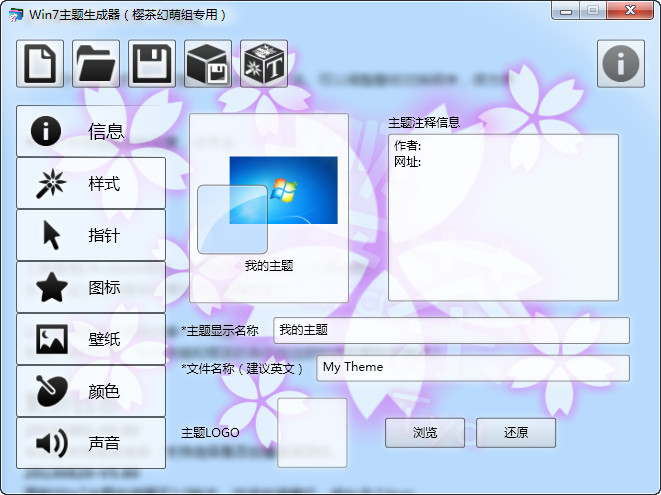661x495 pixels.
Task: Select the 声音 sound tab
Action: [x=91, y=443]
